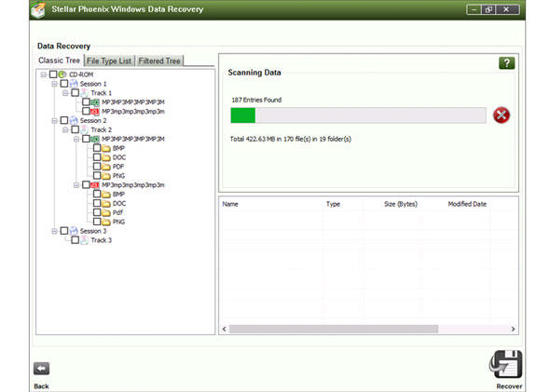Enable the first DOC folder checkbox
The width and height of the screenshot is (550, 392).
[97, 157]
